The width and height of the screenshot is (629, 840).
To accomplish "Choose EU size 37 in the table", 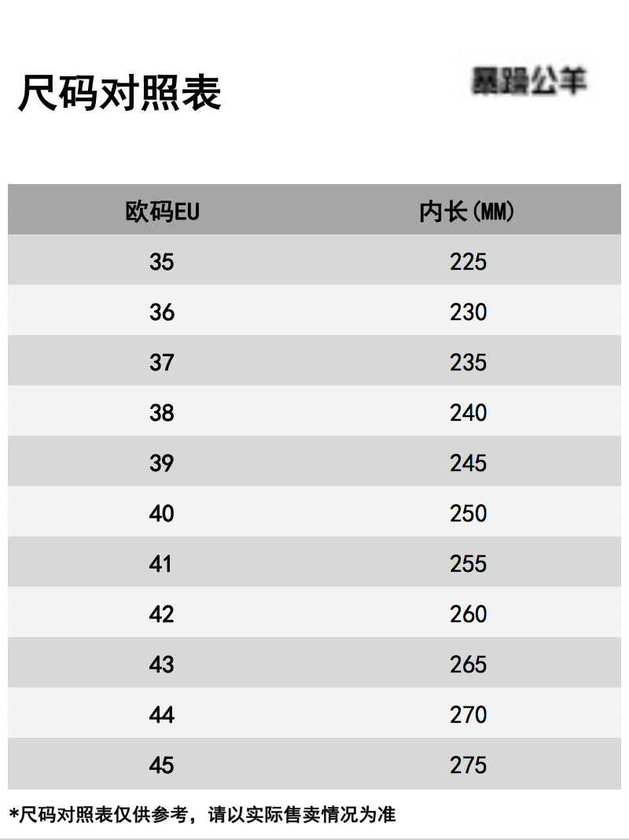I will click(x=162, y=362).
